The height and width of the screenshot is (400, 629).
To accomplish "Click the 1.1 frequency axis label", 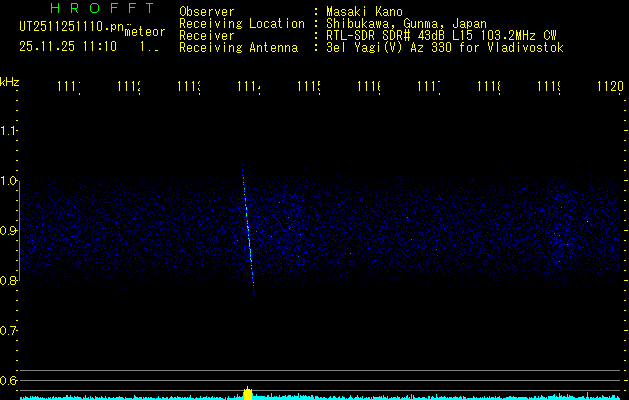I will click(x=9, y=131).
